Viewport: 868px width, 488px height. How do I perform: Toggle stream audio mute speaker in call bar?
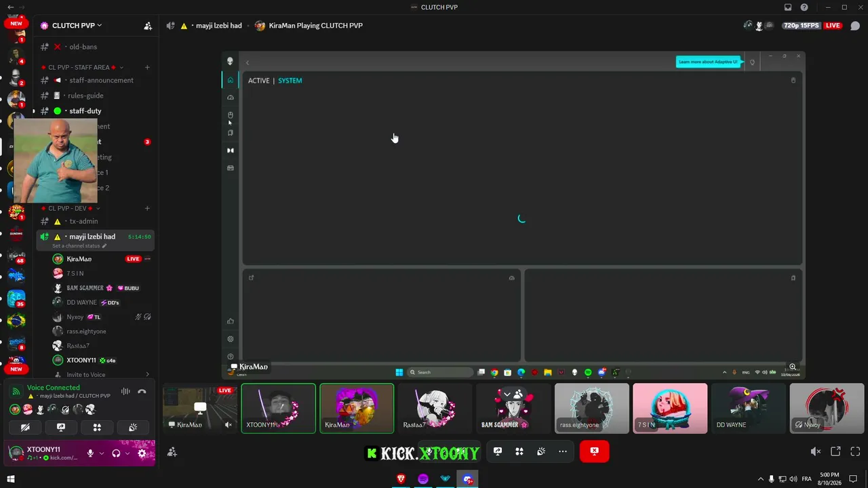click(816, 451)
